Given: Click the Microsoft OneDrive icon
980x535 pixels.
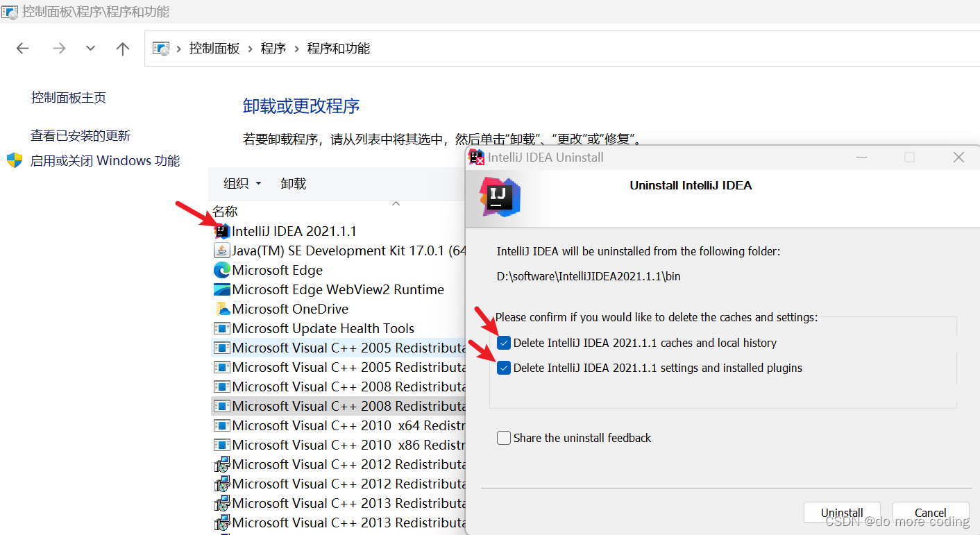Looking at the screenshot, I should (222, 309).
